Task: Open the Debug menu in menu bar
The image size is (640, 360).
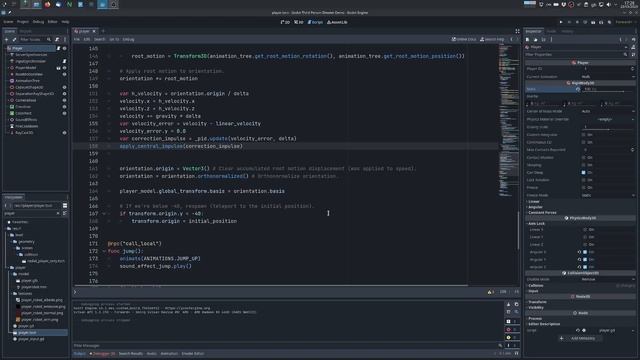Action: [38, 22]
